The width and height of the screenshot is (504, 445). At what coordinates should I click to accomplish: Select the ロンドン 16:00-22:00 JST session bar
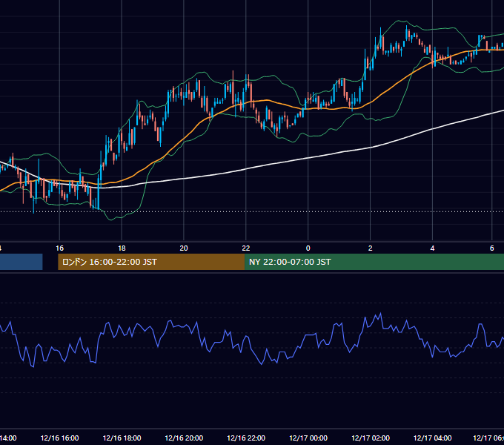151,262
